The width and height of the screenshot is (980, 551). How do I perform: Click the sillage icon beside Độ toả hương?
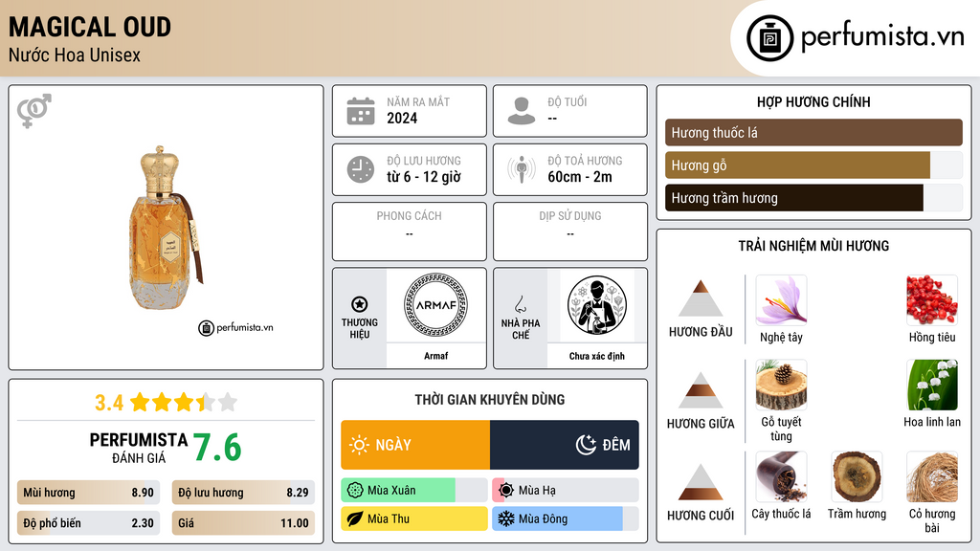click(522, 169)
